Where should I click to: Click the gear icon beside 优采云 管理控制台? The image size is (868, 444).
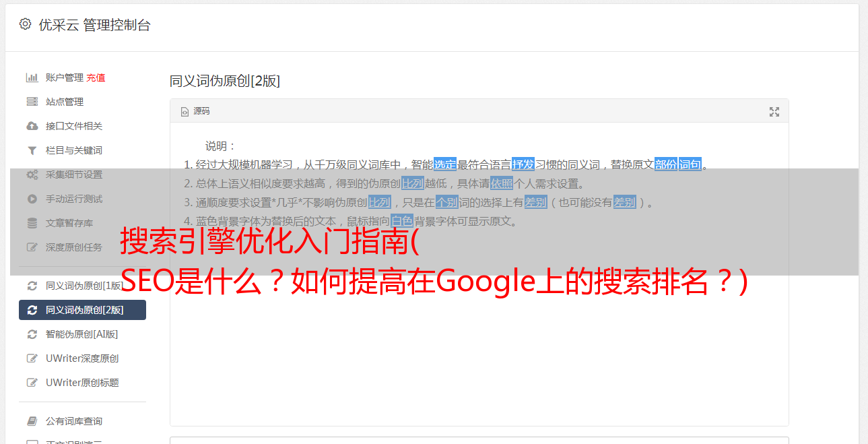point(25,24)
